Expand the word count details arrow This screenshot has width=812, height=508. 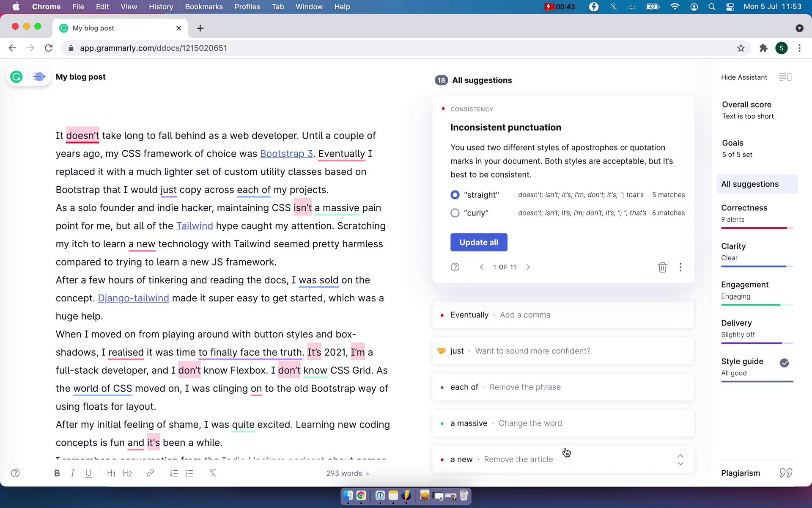(368, 473)
